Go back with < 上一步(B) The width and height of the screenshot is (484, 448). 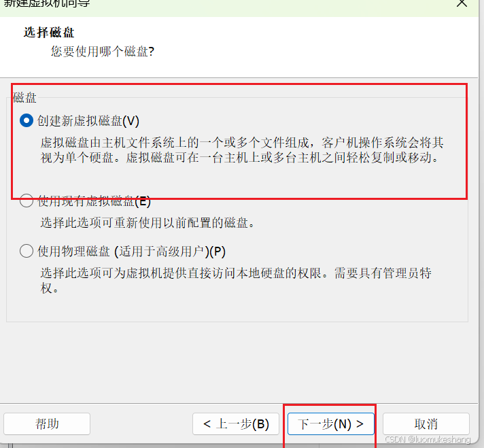coord(236,424)
